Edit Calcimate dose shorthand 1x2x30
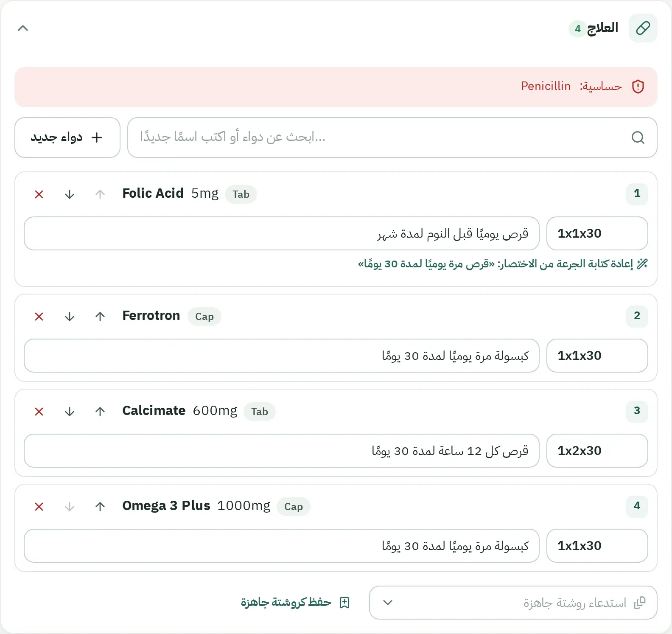 point(597,451)
